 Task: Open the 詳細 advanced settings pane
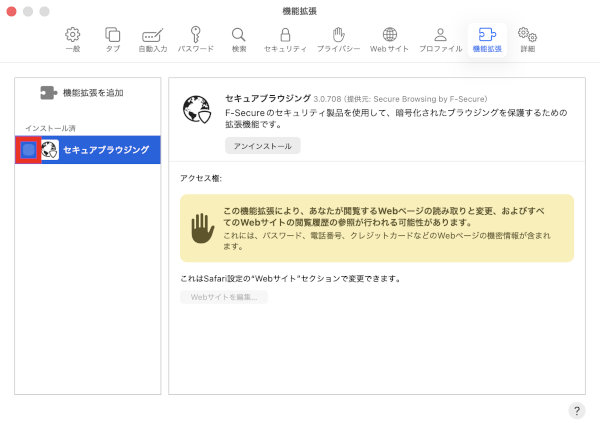point(527,39)
